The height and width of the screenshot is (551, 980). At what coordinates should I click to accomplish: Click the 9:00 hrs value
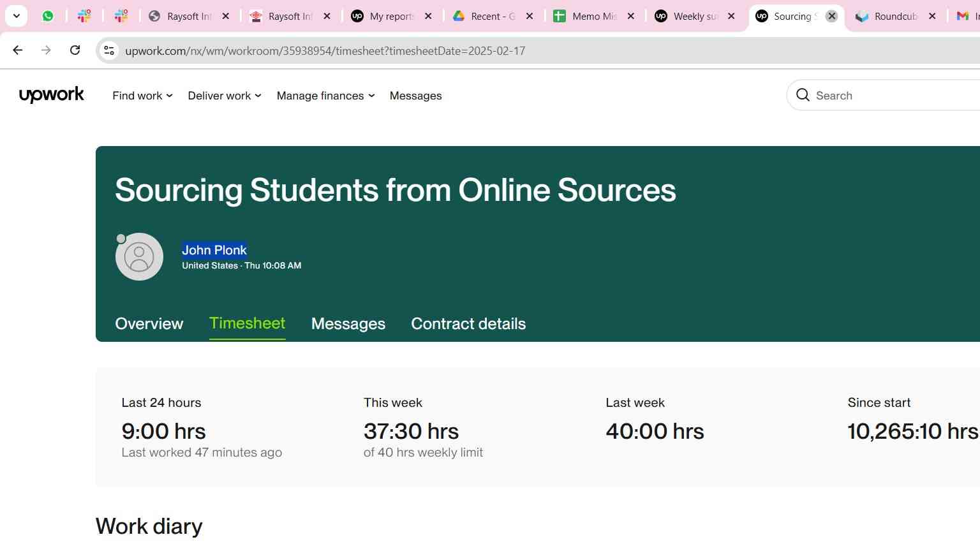(x=164, y=431)
